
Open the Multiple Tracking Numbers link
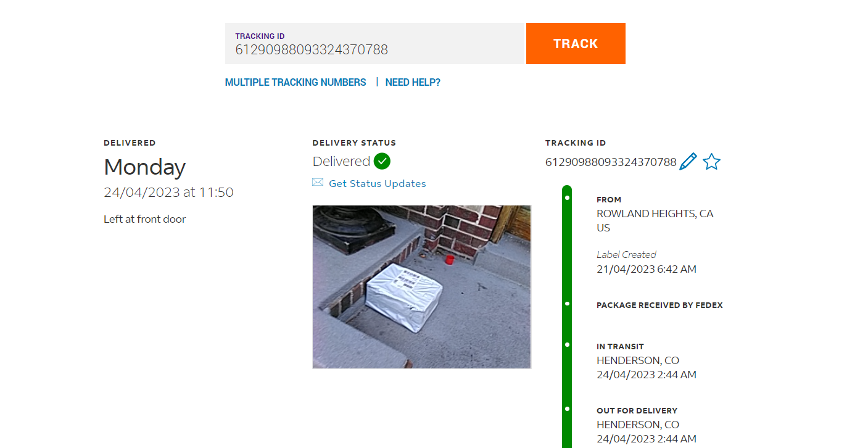point(296,82)
